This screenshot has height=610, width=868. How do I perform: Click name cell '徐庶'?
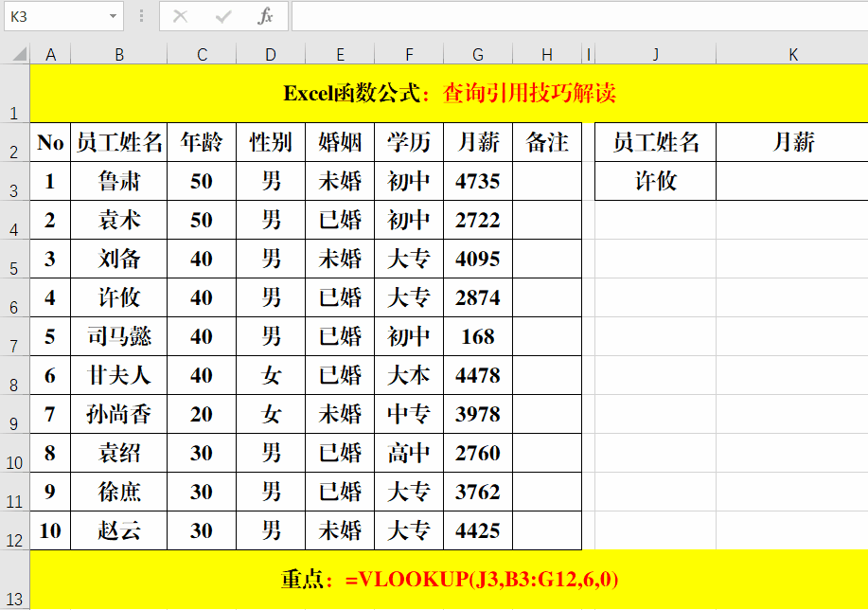119,492
